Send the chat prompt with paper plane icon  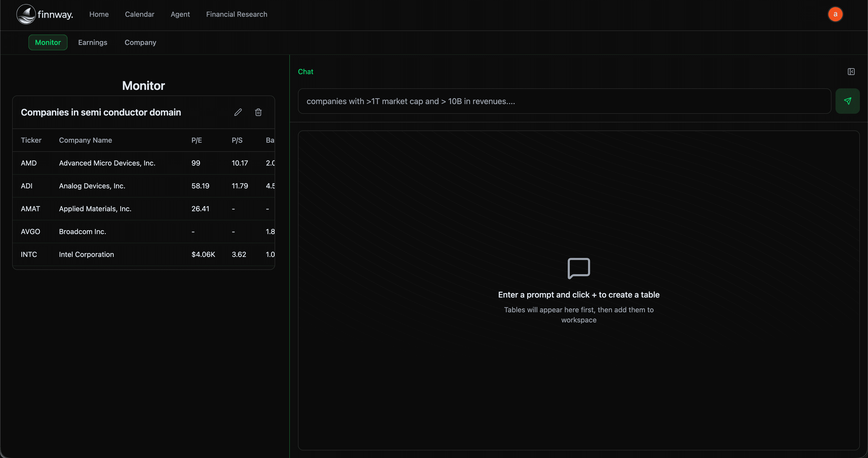(847, 101)
